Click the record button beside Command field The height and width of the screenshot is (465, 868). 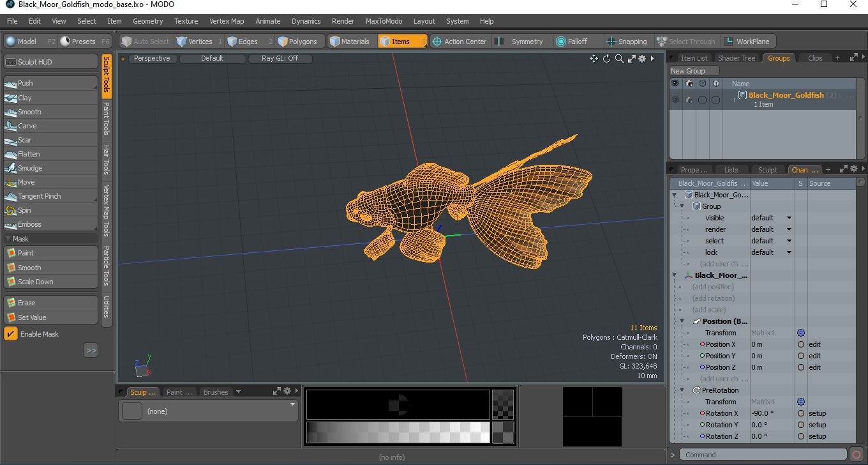857,455
